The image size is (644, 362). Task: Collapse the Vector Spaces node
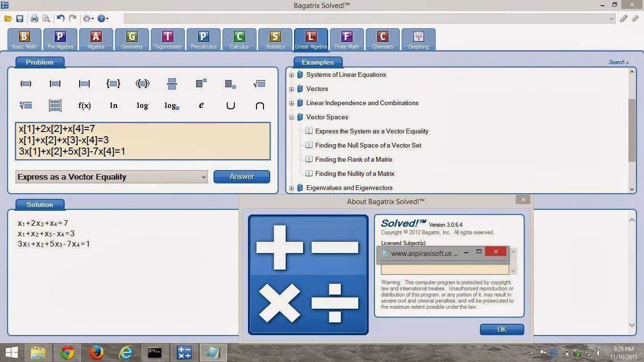(x=291, y=117)
